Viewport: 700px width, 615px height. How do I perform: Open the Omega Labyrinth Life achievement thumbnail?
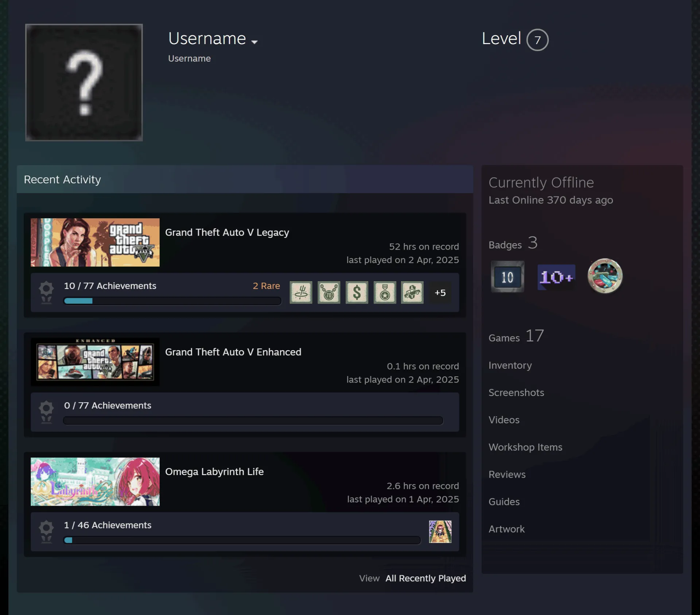click(x=440, y=532)
